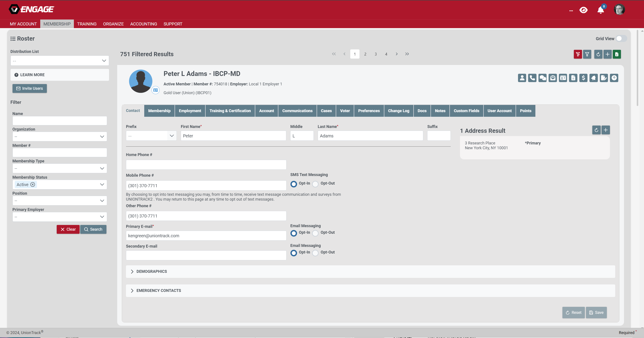Export results to Excel
The height and width of the screenshot is (338, 644).
tap(617, 54)
